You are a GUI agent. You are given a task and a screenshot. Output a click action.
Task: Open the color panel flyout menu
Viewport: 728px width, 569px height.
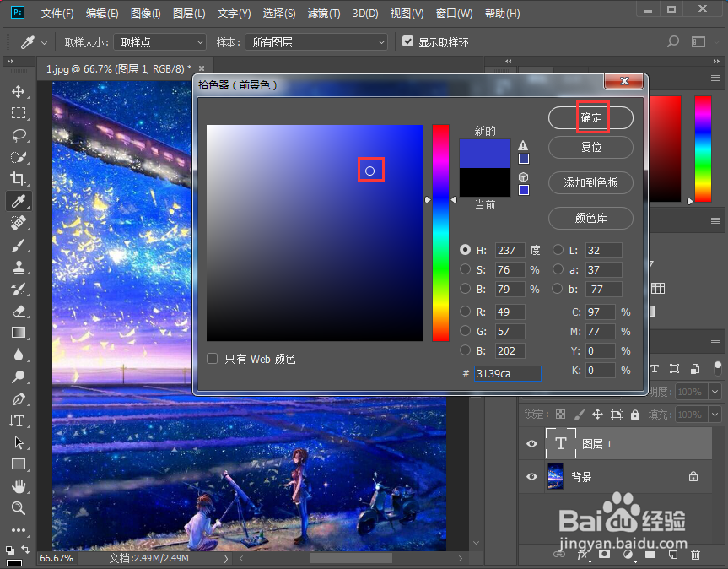tap(715, 79)
